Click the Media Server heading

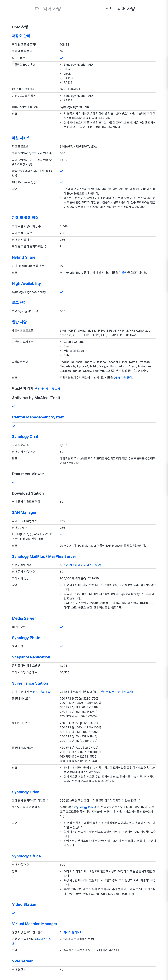[x=24, y=619]
